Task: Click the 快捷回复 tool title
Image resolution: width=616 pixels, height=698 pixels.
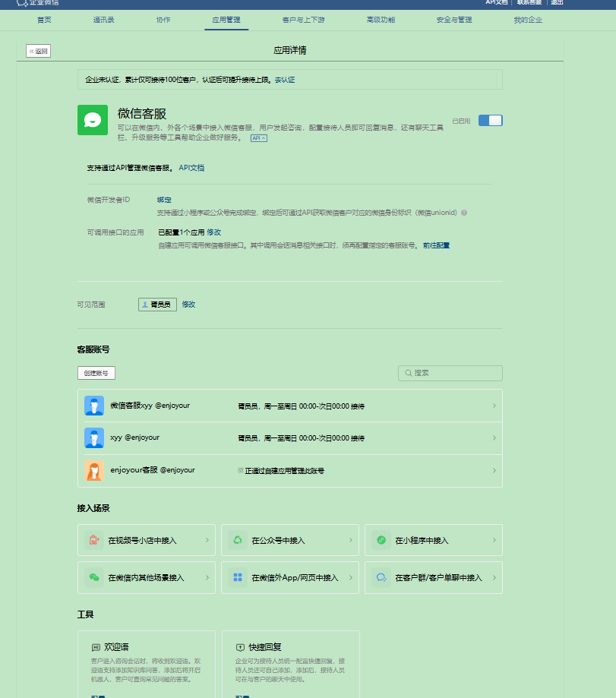Action: click(x=265, y=647)
